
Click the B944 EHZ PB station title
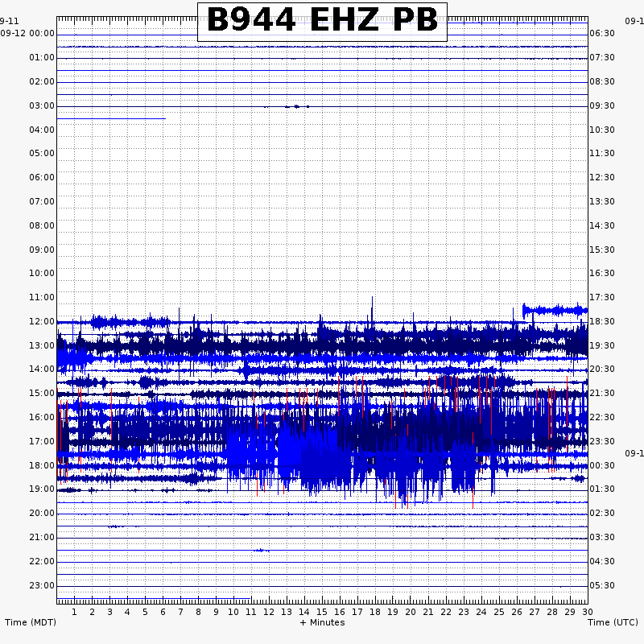click(x=323, y=20)
